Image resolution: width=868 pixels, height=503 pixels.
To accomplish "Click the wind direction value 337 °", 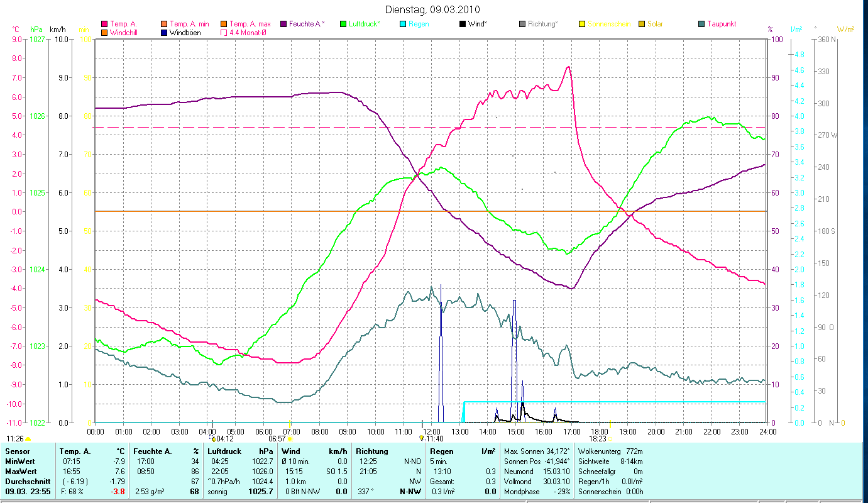I will [365, 492].
